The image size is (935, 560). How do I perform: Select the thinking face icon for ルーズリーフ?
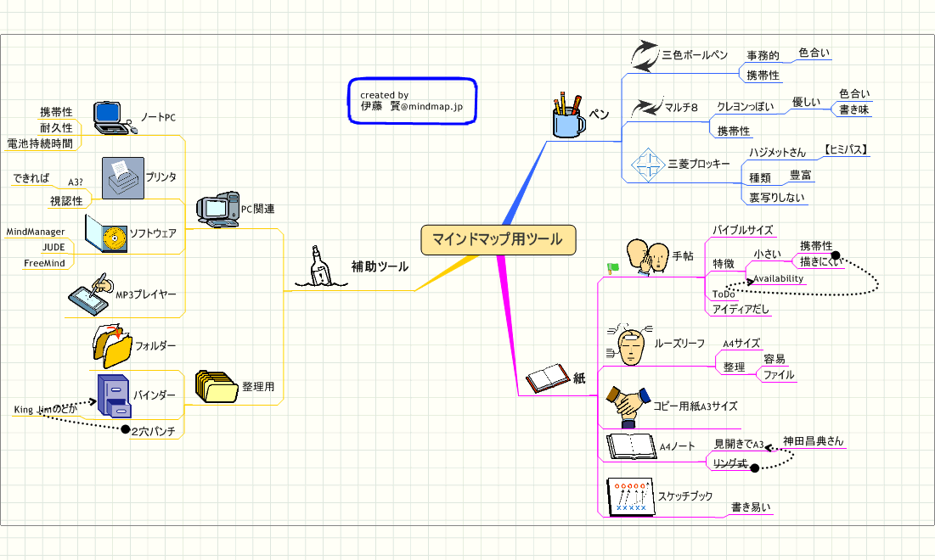click(628, 344)
